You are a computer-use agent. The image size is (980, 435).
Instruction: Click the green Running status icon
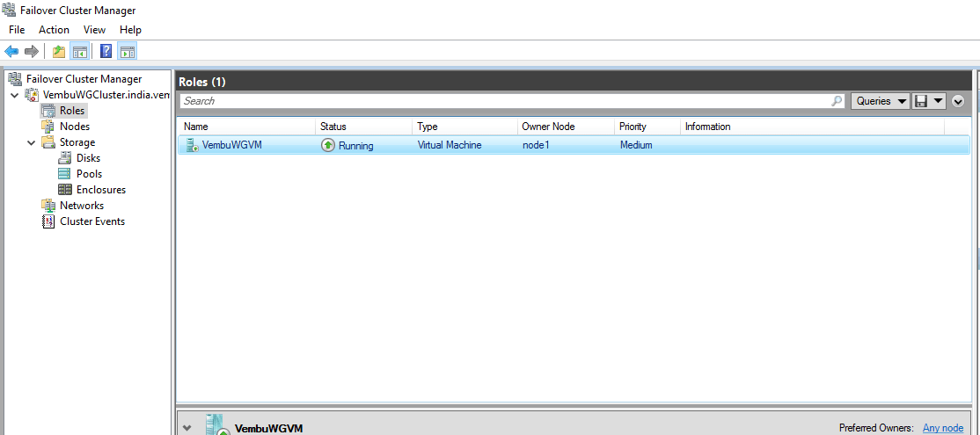pyautogui.click(x=328, y=145)
